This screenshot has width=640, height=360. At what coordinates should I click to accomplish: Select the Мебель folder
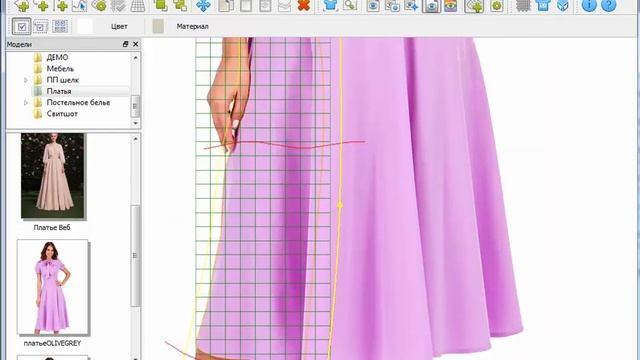tap(60, 69)
